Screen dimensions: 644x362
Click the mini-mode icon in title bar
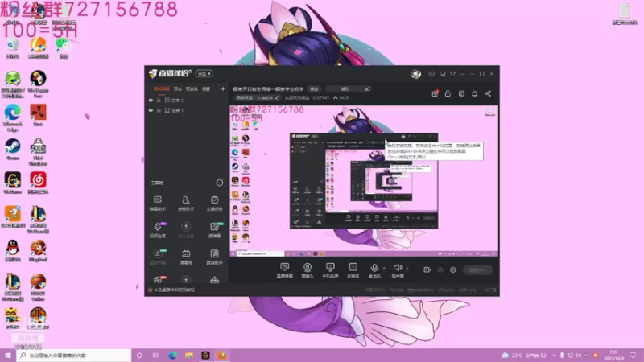[x=443, y=74]
